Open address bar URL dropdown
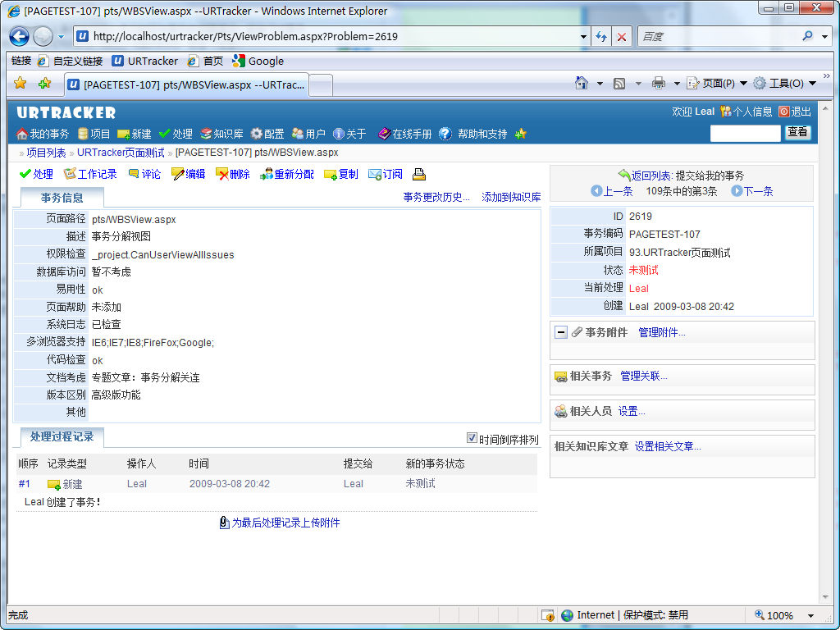840x630 pixels. click(x=583, y=36)
